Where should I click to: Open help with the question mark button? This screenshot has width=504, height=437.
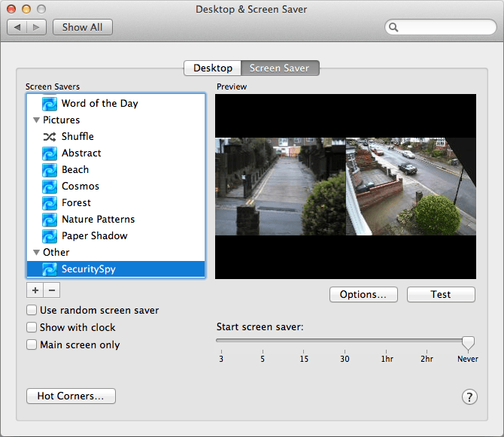click(469, 397)
